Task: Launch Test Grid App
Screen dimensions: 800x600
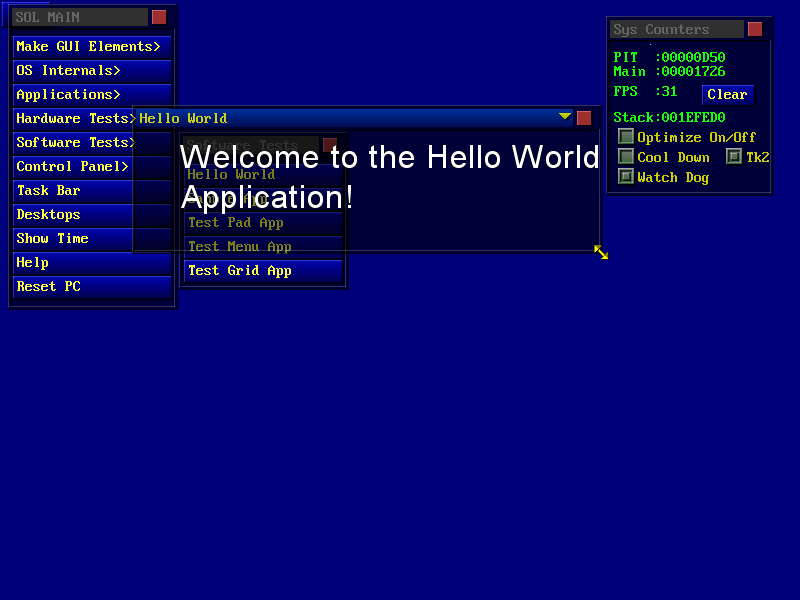Action: pyautogui.click(x=263, y=271)
